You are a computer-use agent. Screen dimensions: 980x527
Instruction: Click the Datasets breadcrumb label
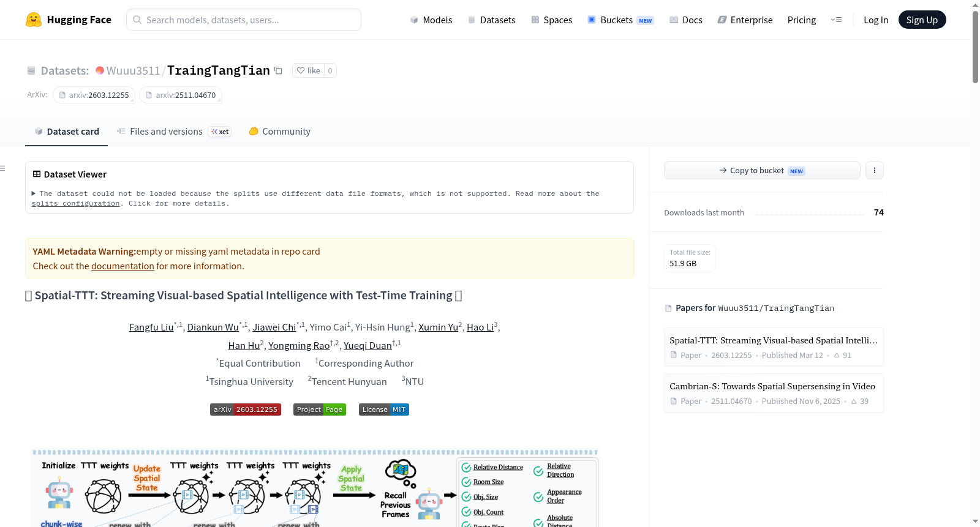click(x=65, y=71)
